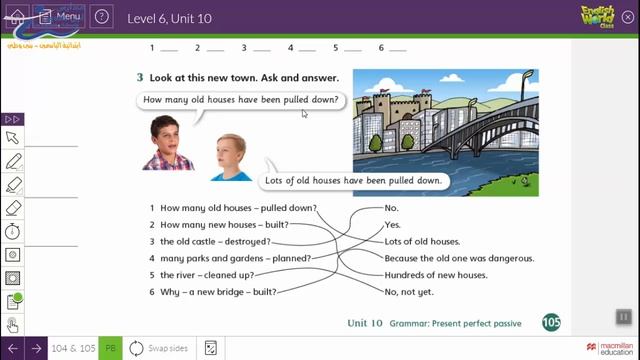This screenshot has height=360, width=640.
Task: Click question 3 'the old castle – destroyed?'
Action: click(x=216, y=242)
